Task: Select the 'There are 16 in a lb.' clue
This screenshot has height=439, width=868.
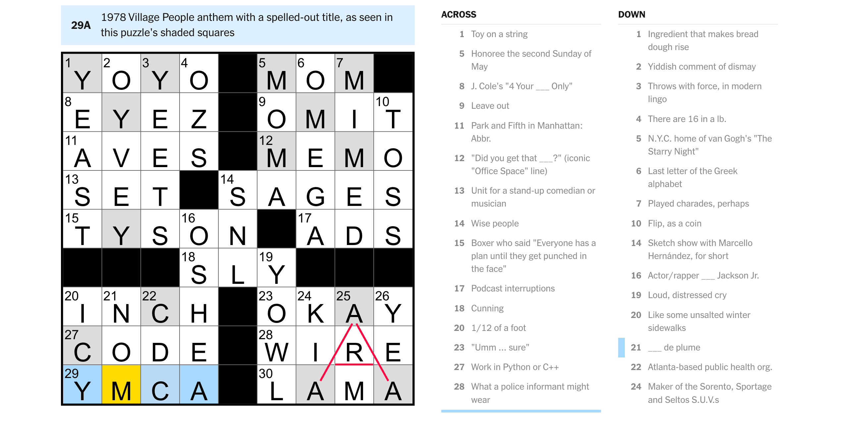Action: tap(687, 119)
